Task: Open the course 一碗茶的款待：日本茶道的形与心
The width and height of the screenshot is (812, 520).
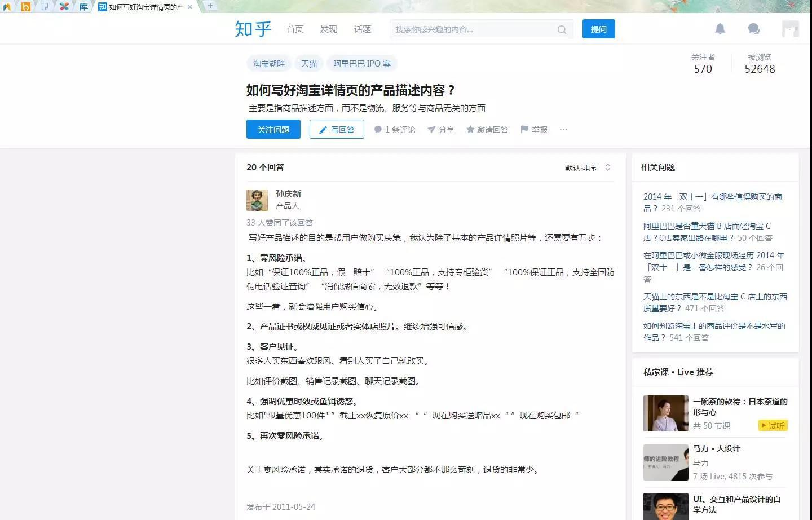Action: pyautogui.click(x=740, y=407)
